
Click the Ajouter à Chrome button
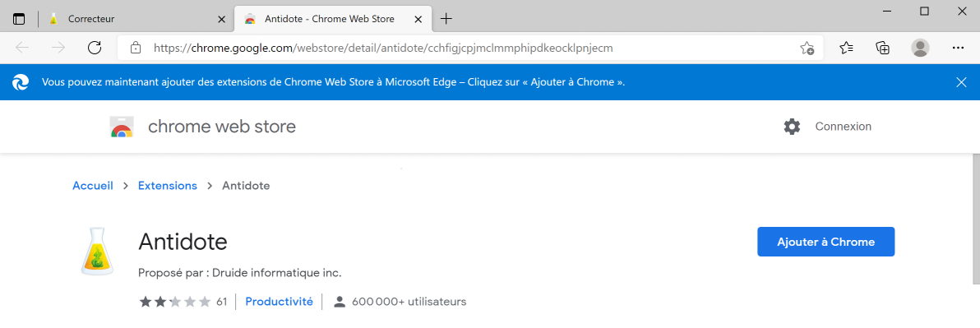point(825,242)
